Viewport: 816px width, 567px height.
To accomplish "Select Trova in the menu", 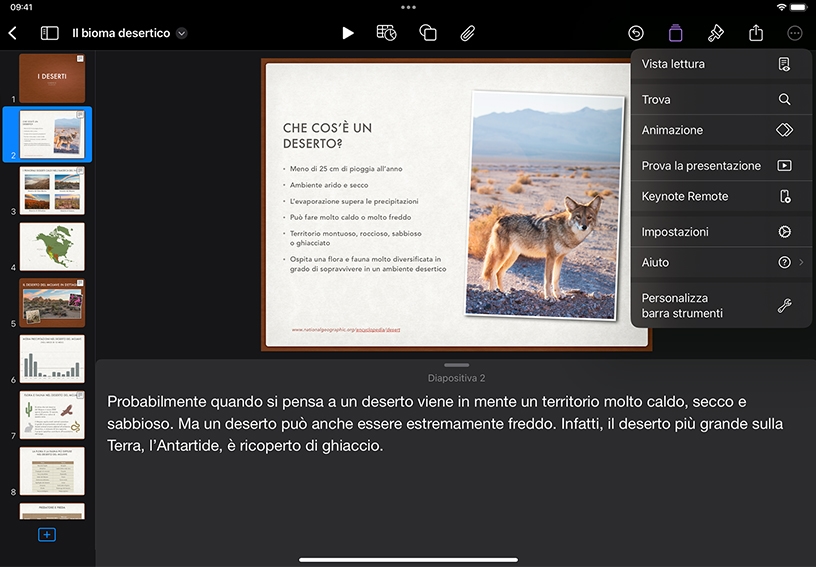I will point(721,99).
